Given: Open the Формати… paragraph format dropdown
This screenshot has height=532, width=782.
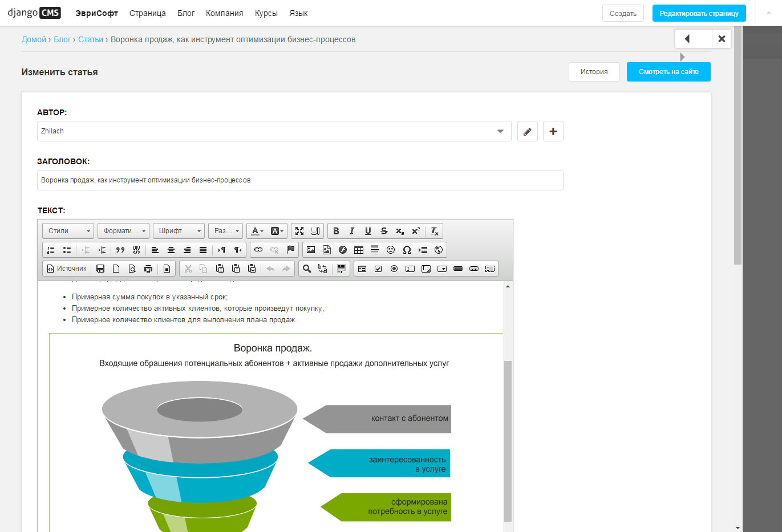Looking at the screenshot, I should [123, 231].
